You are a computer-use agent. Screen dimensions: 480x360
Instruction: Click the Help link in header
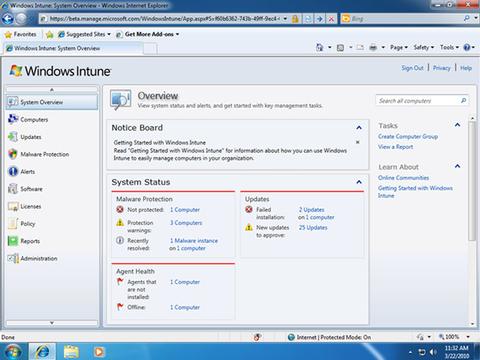(466, 68)
